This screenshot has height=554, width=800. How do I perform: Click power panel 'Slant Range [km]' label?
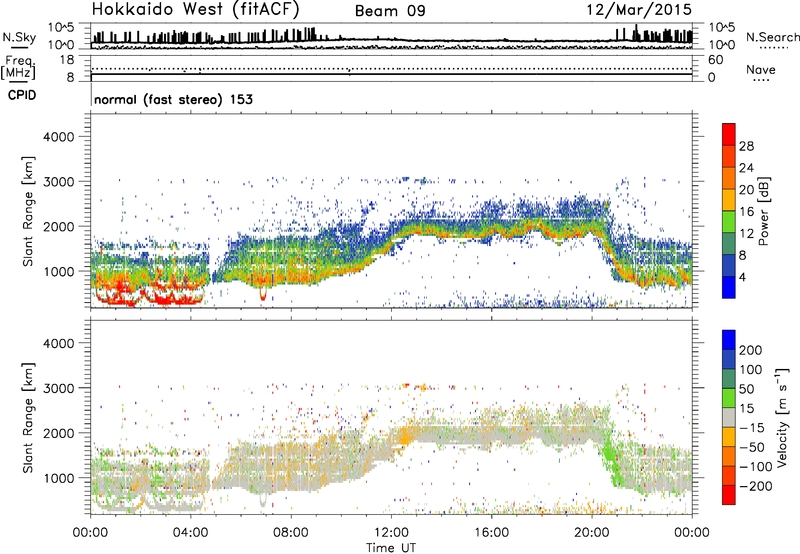coord(28,211)
